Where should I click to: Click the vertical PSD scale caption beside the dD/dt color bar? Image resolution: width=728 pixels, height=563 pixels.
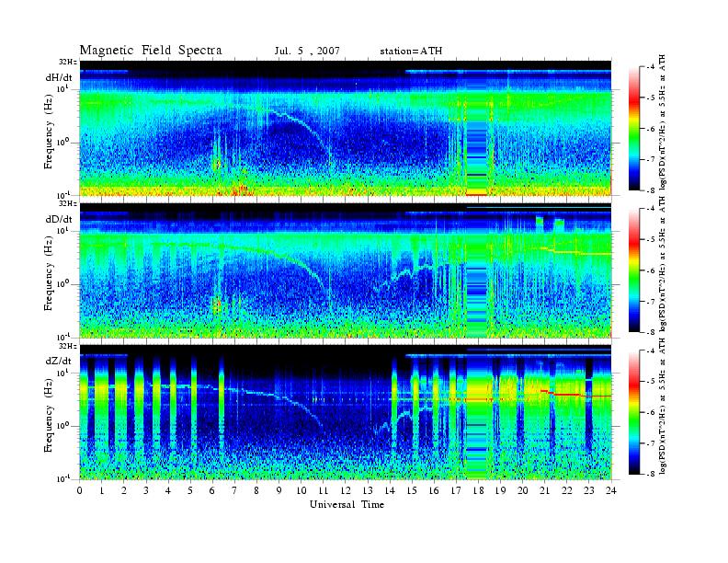point(663,264)
